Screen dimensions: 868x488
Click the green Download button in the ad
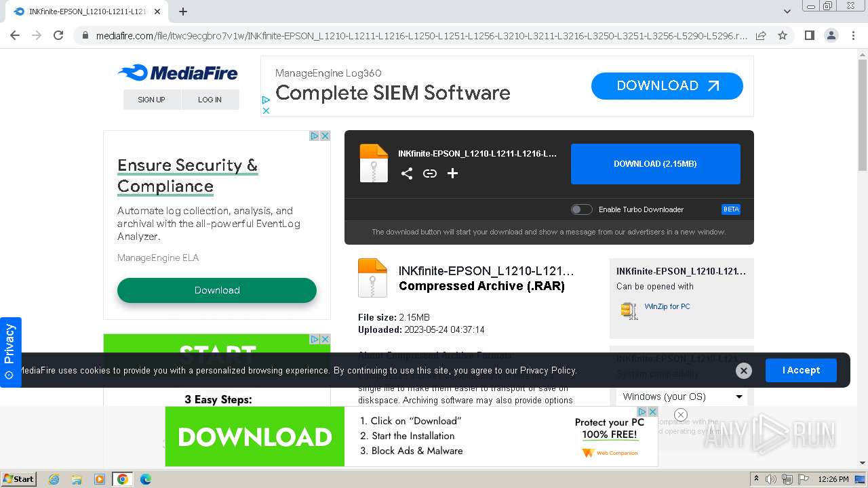[x=217, y=290]
